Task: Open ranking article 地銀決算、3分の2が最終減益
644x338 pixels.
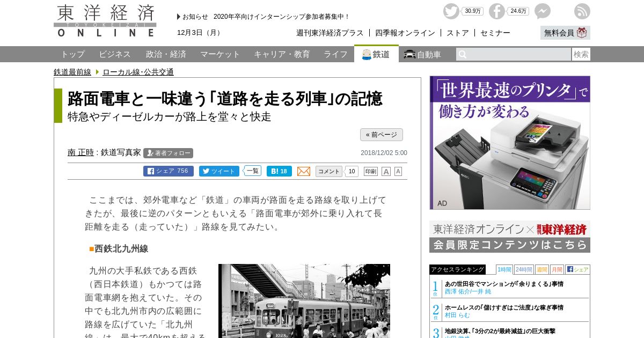Action: pos(500,331)
